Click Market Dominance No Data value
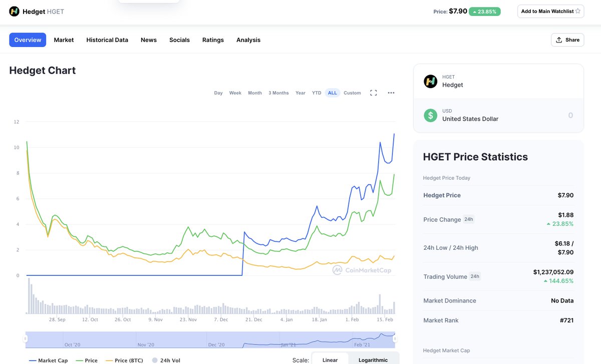This screenshot has width=601, height=364. pos(562,301)
